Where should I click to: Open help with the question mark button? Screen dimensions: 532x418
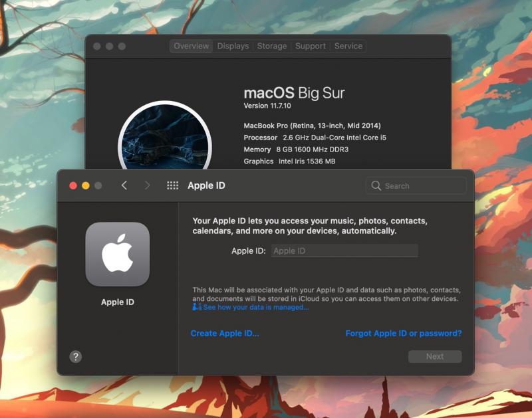pyautogui.click(x=76, y=357)
